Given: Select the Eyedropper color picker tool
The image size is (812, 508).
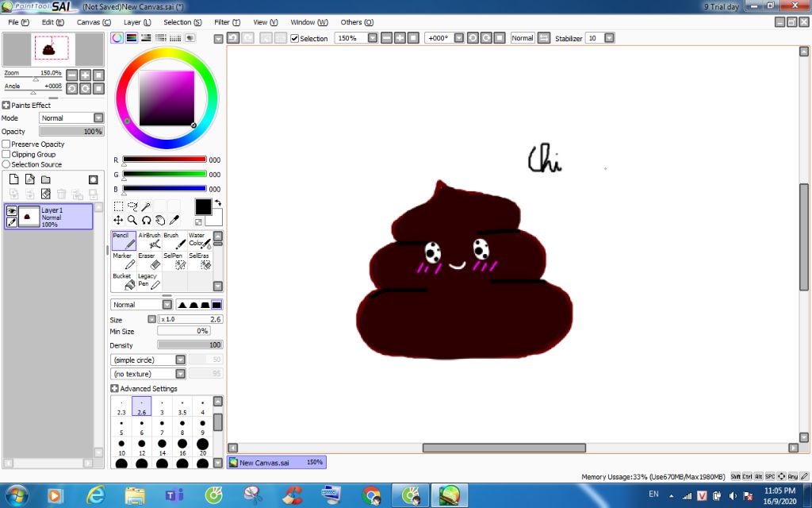Looking at the screenshot, I should [x=174, y=220].
